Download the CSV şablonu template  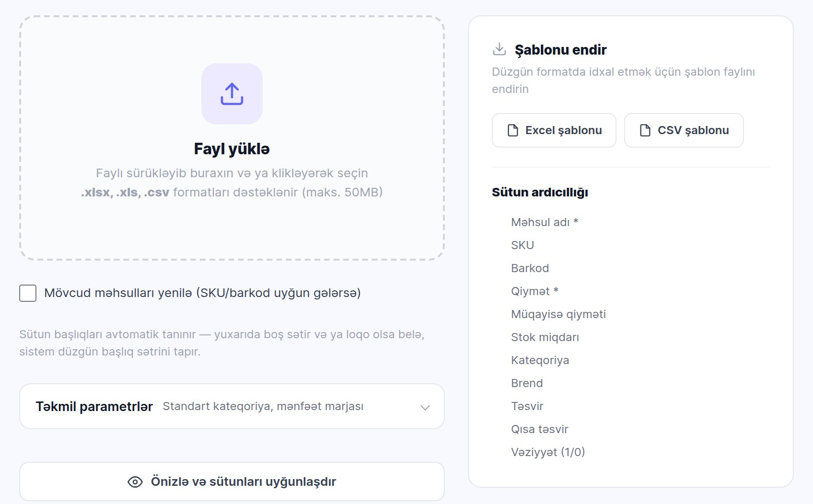[684, 130]
